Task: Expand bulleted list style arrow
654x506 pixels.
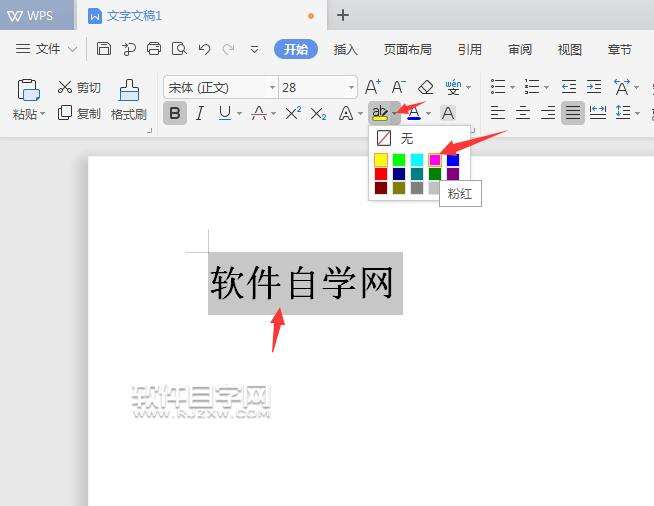Action: click(x=512, y=88)
